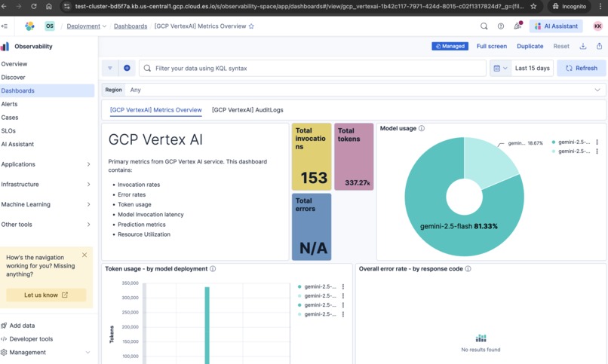Open Discover from side navigation
The width and height of the screenshot is (608, 364).
(13, 78)
